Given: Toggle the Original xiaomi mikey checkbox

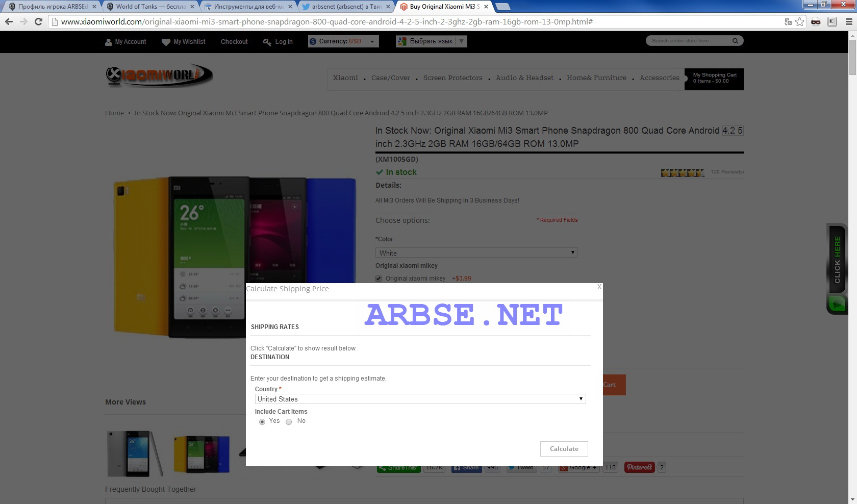Looking at the screenshot, I should pos(379,279).
